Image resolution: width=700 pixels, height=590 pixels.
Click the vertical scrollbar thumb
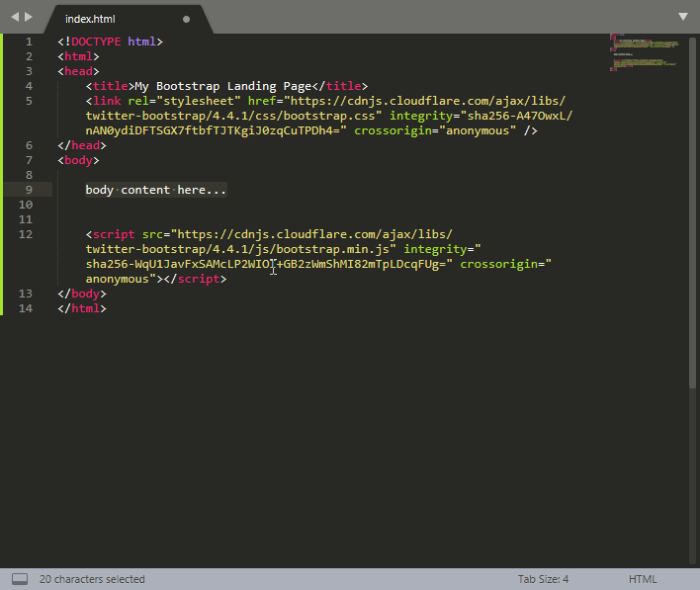(692, 213)
